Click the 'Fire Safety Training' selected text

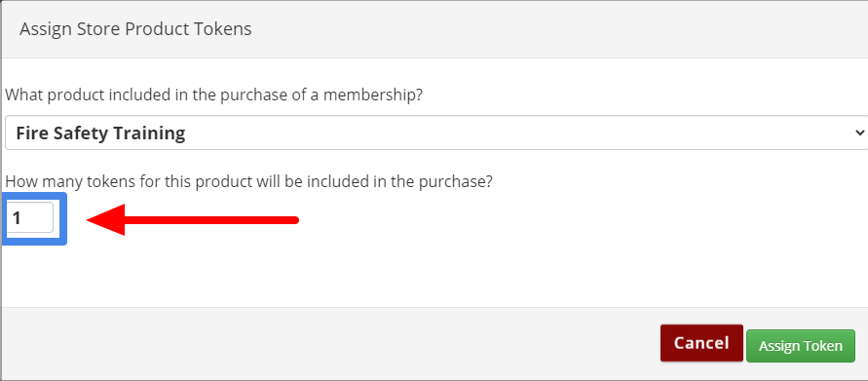(100, 133)
